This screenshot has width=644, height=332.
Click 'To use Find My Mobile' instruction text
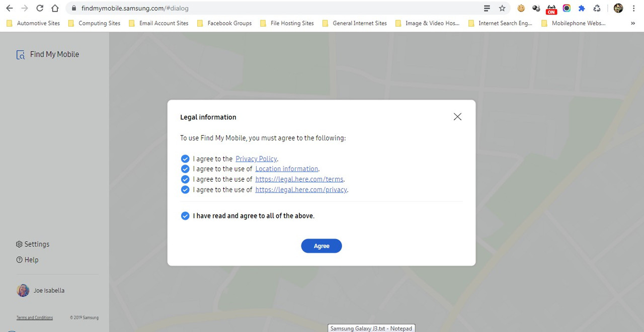[x=263, y=138]
